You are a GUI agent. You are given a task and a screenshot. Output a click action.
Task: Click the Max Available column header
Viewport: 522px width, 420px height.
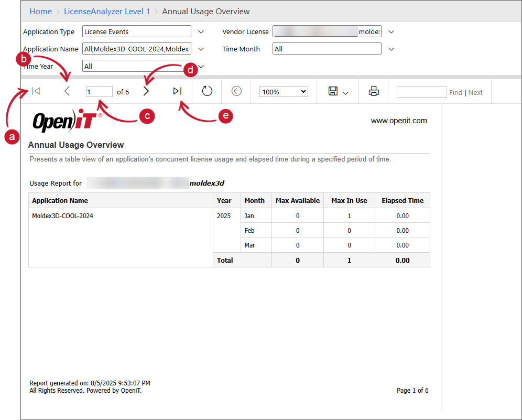(x=298, y=200)
